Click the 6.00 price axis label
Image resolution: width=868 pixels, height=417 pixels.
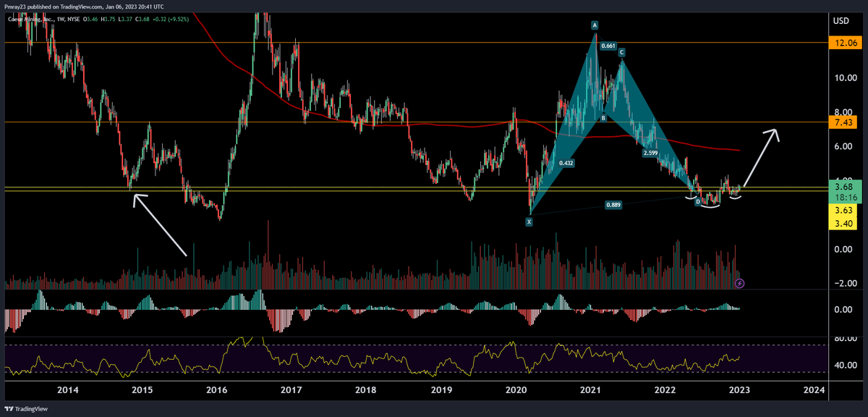coord(843,146)
